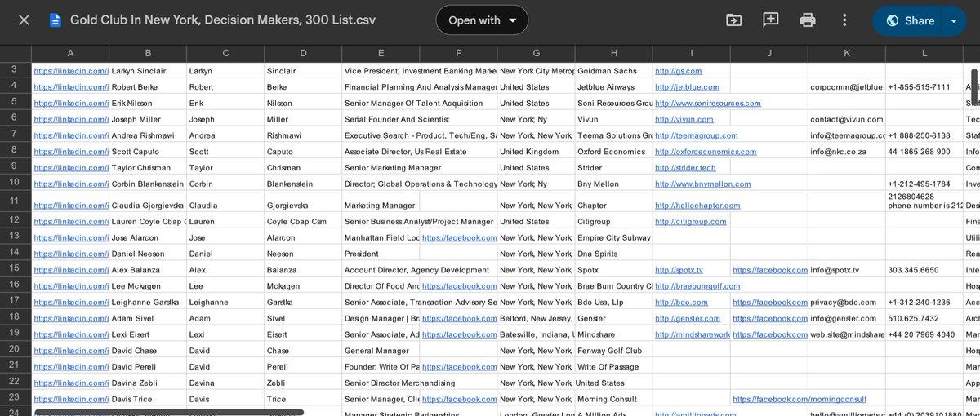The height and width of the screenshot is (416, 980).
Task: Click the cell 'General Manager'
Action: click(x=381, y=351)
